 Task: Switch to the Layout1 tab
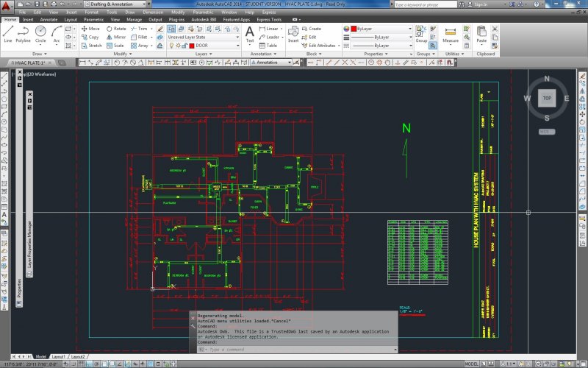(x=58, y=356)
